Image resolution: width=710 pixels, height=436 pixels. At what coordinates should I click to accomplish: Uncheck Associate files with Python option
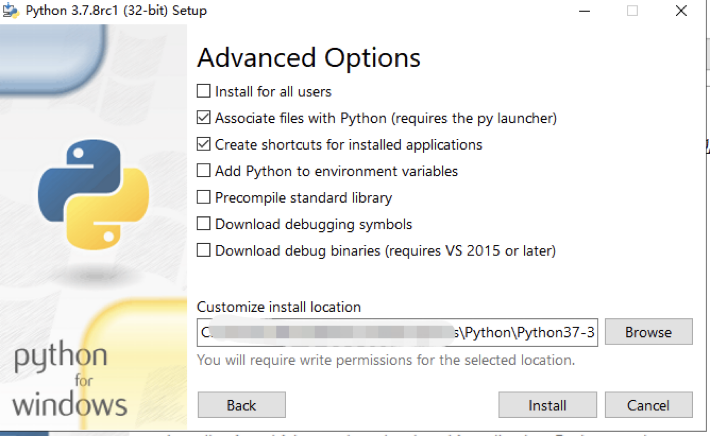(205, 118)
